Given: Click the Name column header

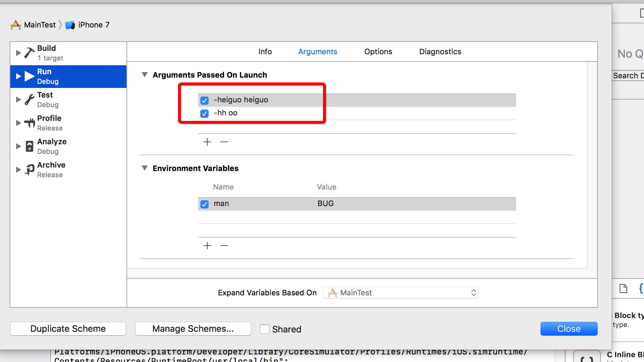Looking at the screenshot, I should (x=223, y=187).
